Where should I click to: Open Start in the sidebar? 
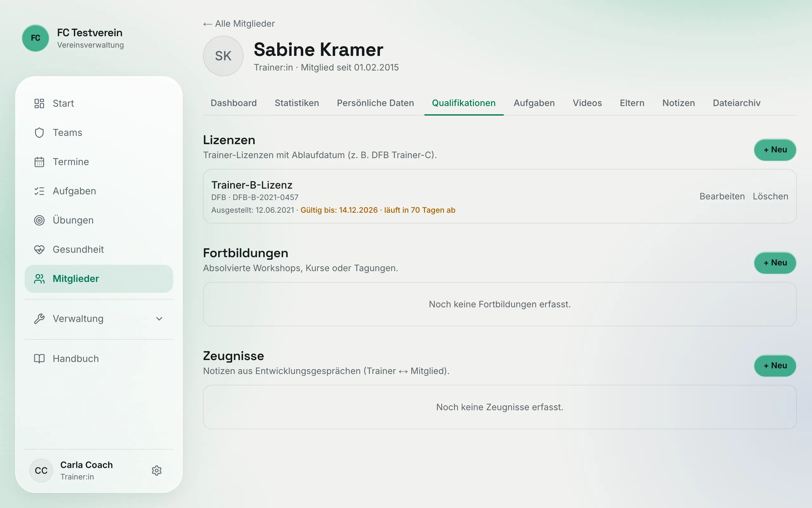[x=99, y=104]
